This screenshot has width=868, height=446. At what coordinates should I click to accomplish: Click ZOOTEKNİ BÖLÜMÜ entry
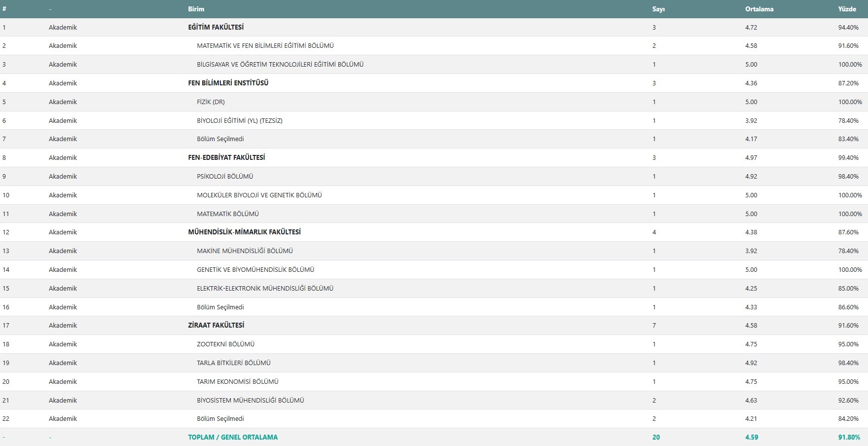[x=226, y=344]
